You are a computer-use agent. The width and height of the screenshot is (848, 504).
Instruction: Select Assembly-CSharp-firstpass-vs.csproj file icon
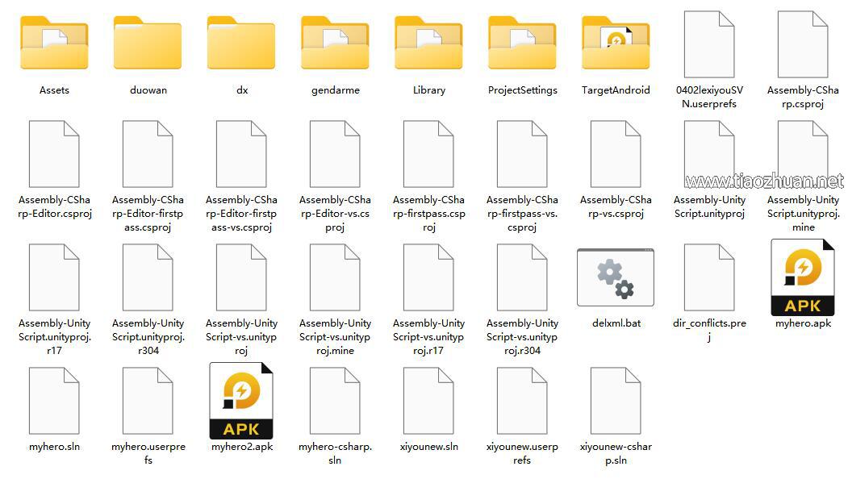[x=522, y=154]
